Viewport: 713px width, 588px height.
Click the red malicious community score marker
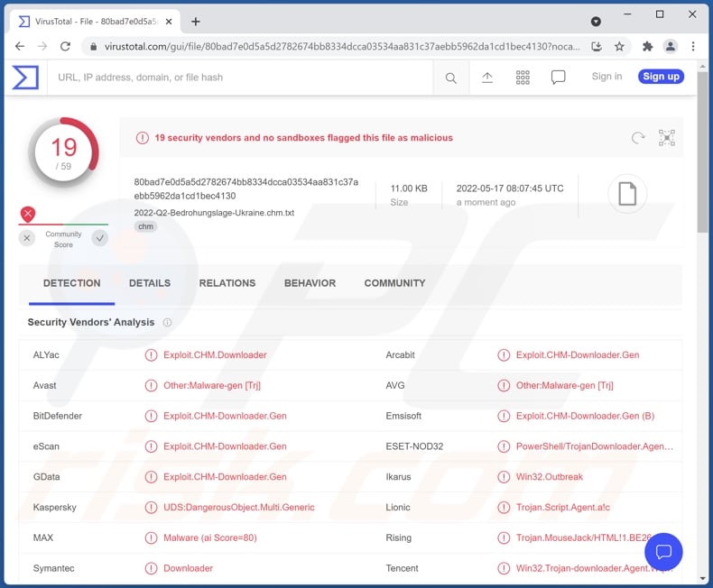click(x=28, y=214)
